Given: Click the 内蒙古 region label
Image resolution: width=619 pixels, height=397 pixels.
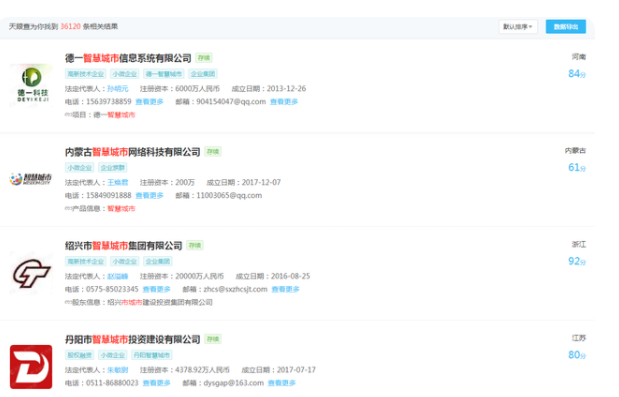Looking at the screenshot, I should tap(575, 150).
